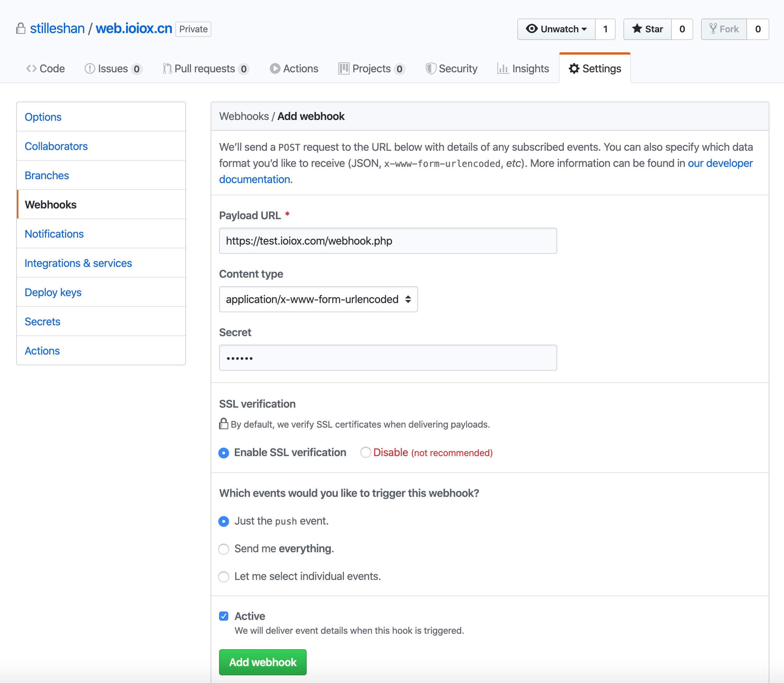The width and height of the screenshot is (784, 683).
Task: Select Send me everything option
Action: (224, 549)
